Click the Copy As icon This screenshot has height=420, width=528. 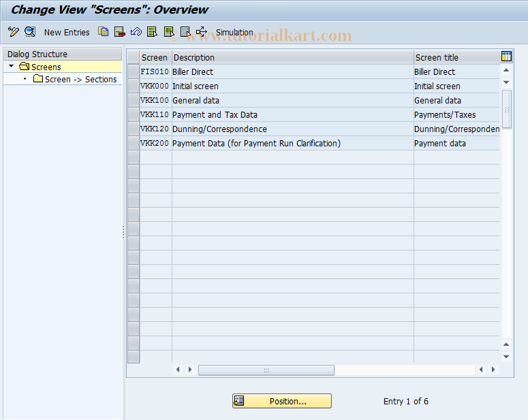(x=103, y=32)
